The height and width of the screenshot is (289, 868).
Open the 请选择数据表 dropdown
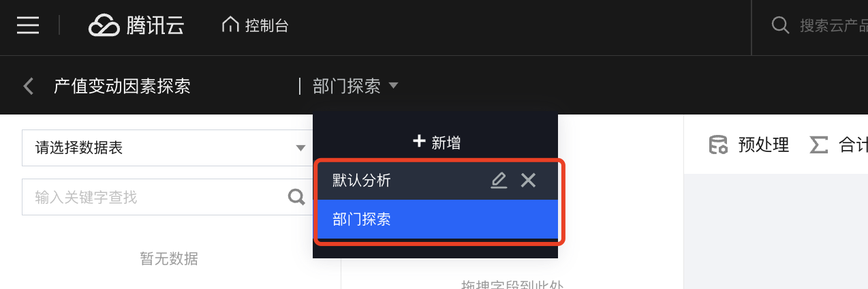pyautogui.click(x=167, y=147)
